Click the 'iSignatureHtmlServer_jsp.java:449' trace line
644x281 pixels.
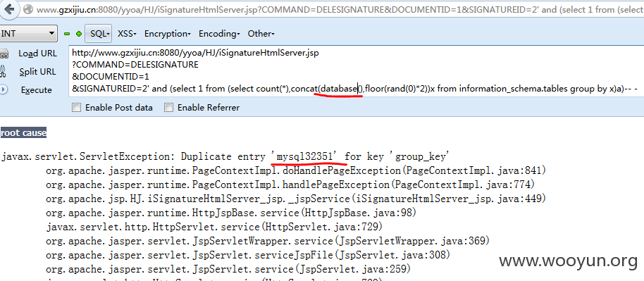(296, 199)
